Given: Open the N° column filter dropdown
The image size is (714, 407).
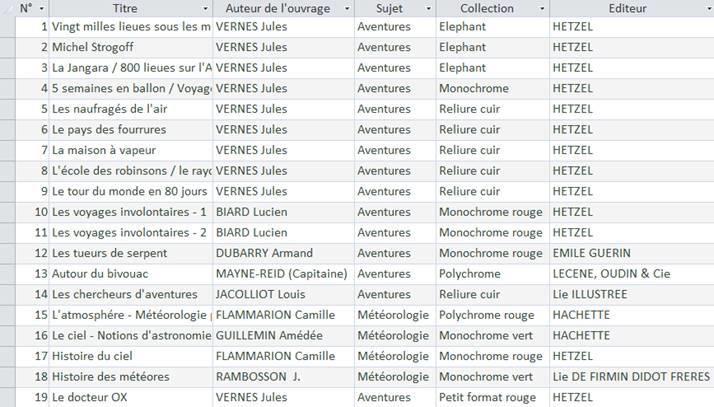Looking at the screenshot, I should [x=42, y=9].
